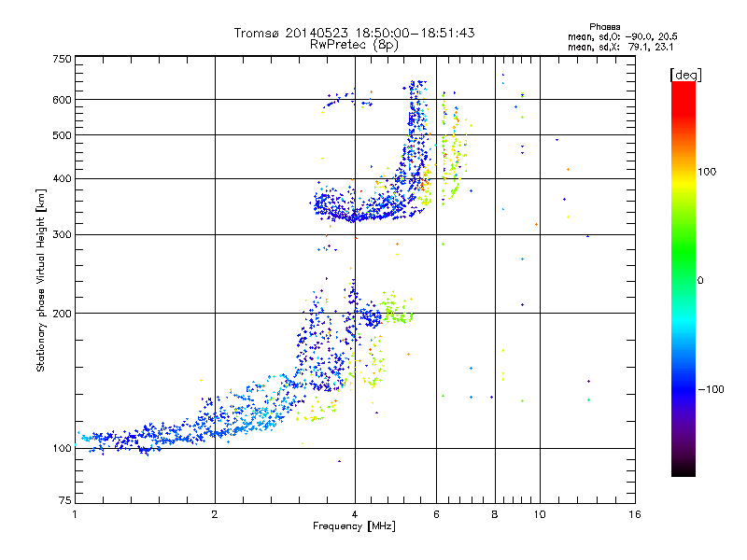Click the x-axis tick label '1'

[x=75, y=514]
